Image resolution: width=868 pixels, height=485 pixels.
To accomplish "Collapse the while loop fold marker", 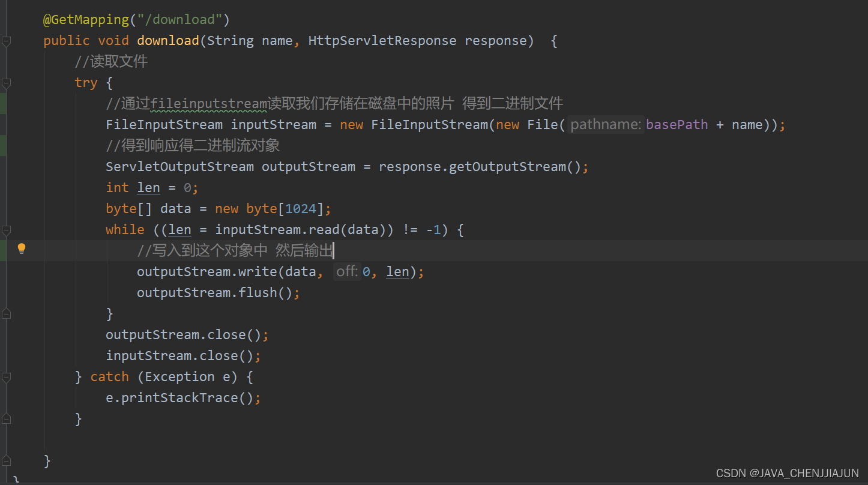I will tap(6, 230).
